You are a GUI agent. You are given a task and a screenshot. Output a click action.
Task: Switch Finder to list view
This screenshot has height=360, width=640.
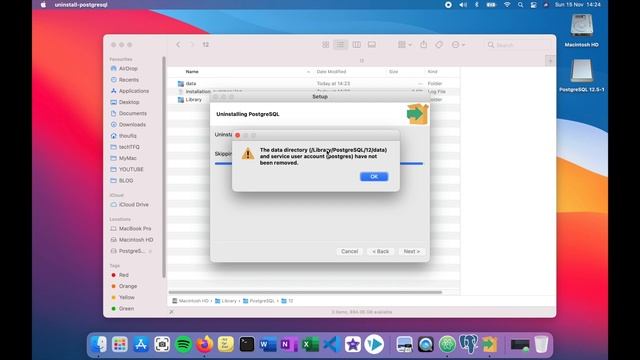(340, 44)
